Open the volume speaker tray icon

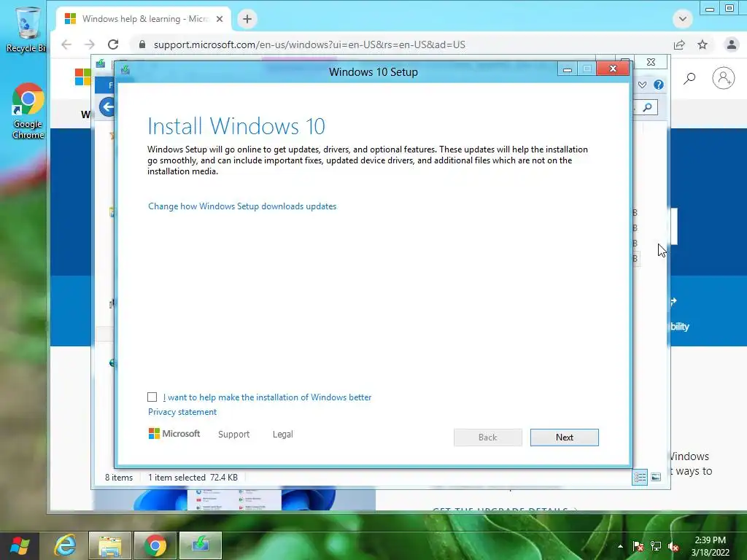[673, 546]
